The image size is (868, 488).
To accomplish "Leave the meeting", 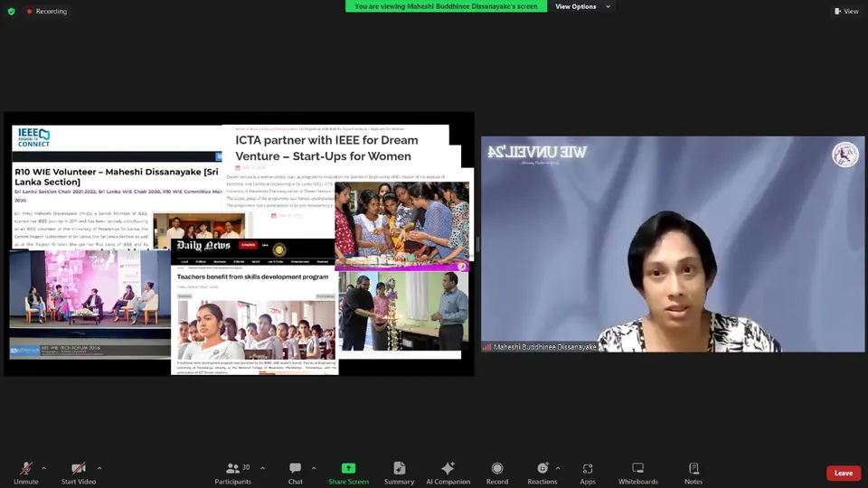I will point(843,473).
